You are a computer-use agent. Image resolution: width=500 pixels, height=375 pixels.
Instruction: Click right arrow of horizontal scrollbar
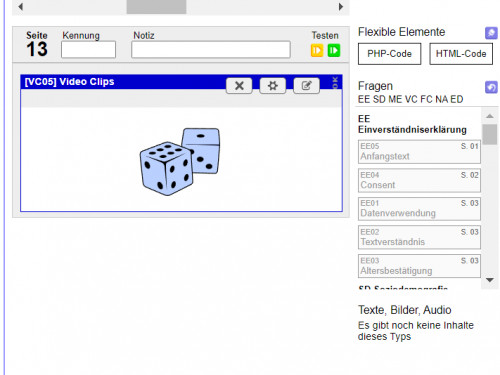click(x=340, y=7)
